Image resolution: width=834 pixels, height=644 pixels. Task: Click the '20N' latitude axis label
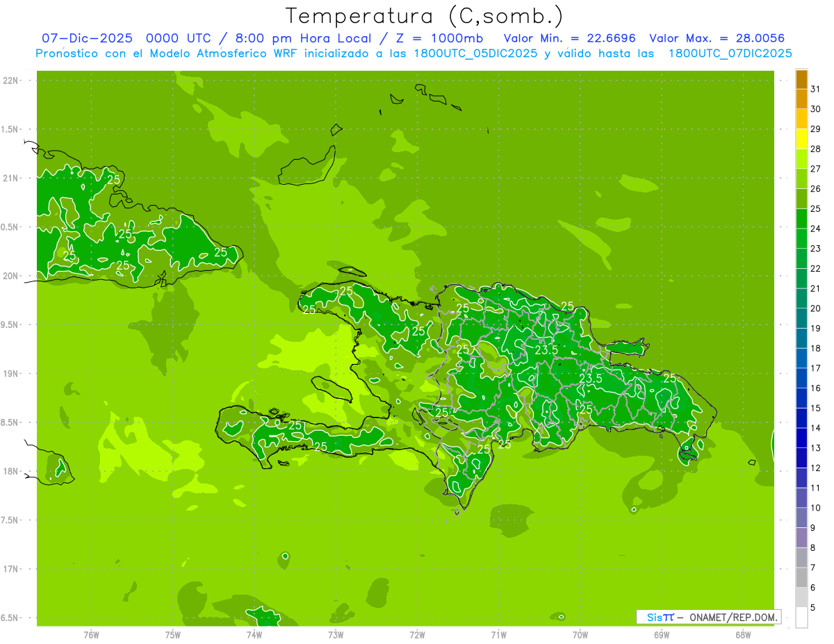tap(11, 276)
